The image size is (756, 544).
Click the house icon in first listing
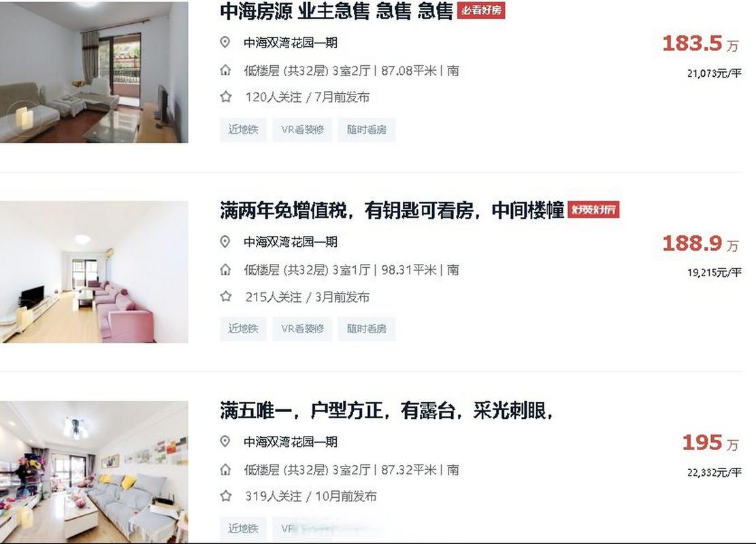click(225, 70)
